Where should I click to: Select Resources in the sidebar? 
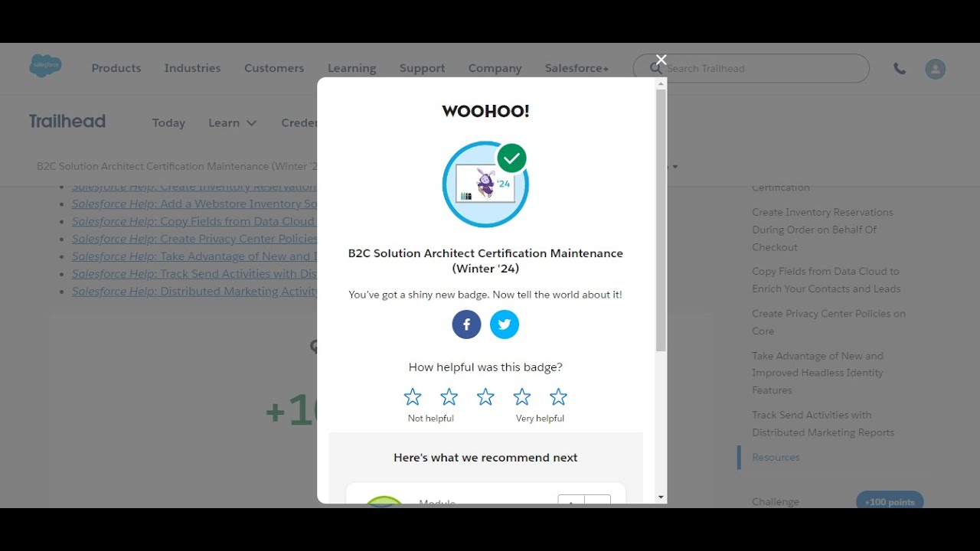pos(776,458)
